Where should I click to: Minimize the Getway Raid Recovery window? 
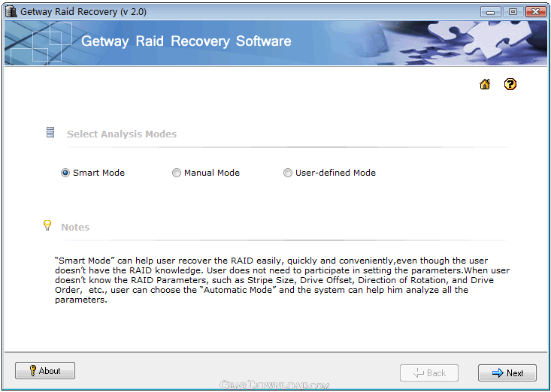coord(491,11)
